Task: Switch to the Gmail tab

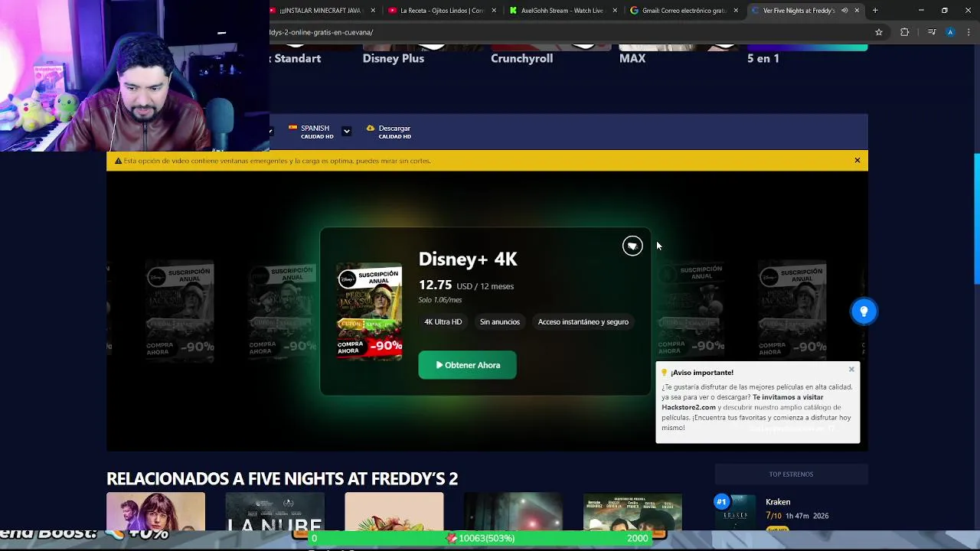Action: coord(684,11)
